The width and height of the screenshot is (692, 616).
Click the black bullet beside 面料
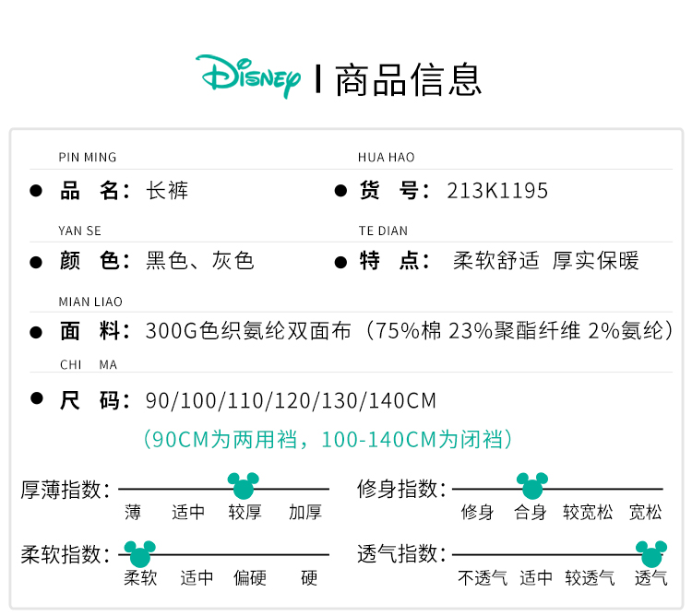[37, 331]
